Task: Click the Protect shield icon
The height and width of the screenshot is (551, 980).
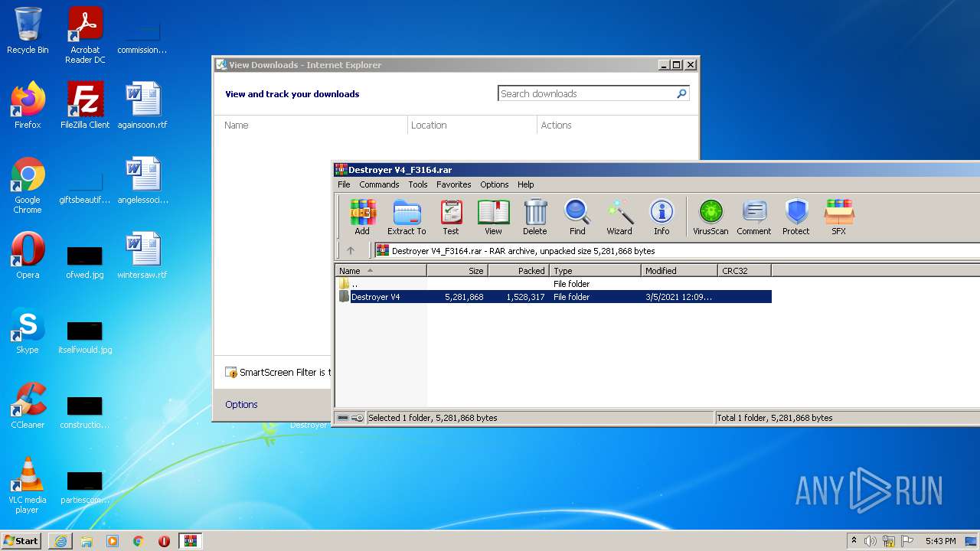Action: click(796, 217)
